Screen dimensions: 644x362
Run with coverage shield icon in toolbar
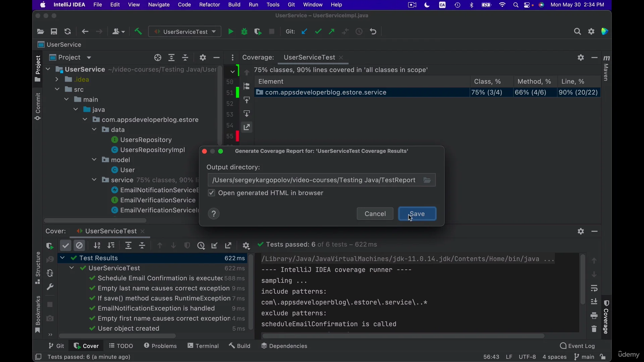258,32
